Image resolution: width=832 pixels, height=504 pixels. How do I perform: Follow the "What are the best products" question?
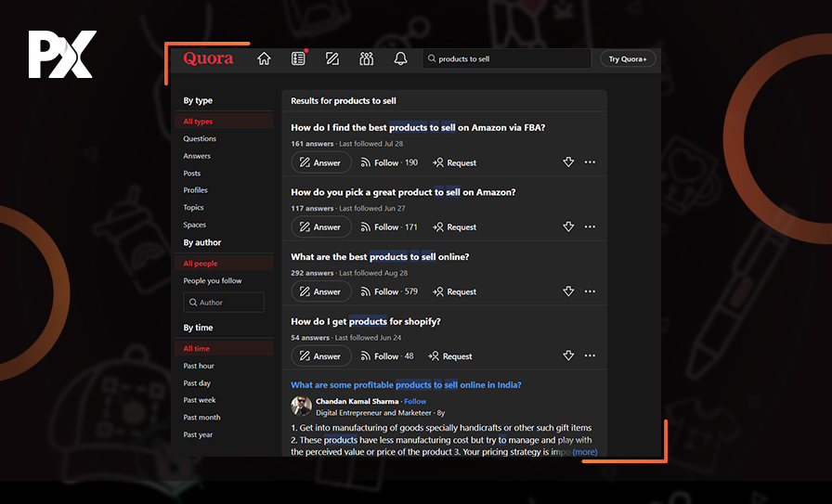point(389,291)
